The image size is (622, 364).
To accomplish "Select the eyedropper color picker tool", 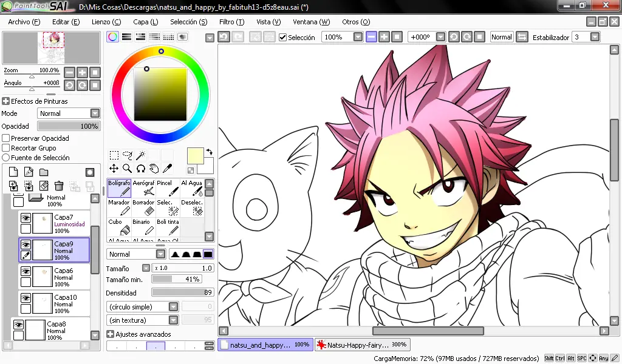I will coord(168,168).
